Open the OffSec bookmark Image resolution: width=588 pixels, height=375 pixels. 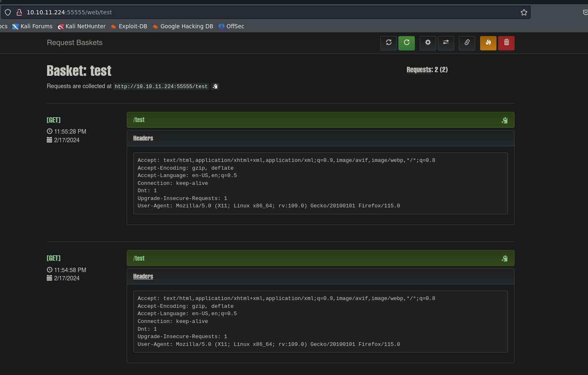(231, 26)
